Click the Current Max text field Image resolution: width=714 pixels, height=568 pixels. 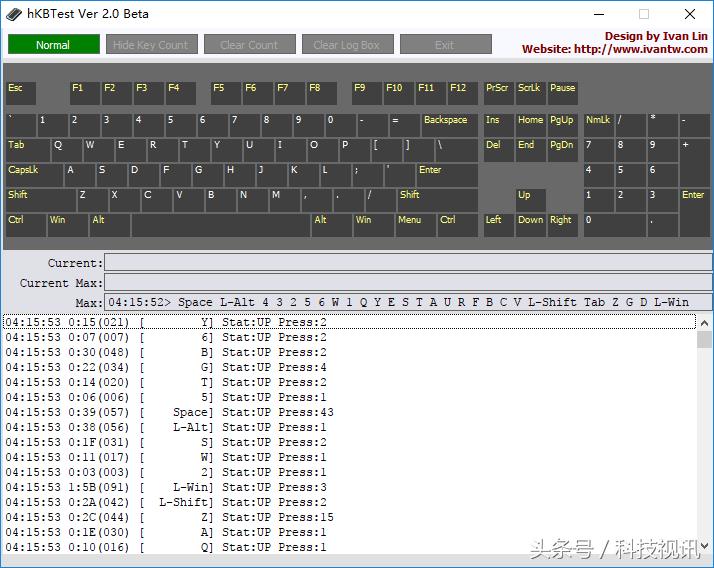click(408, 282)
